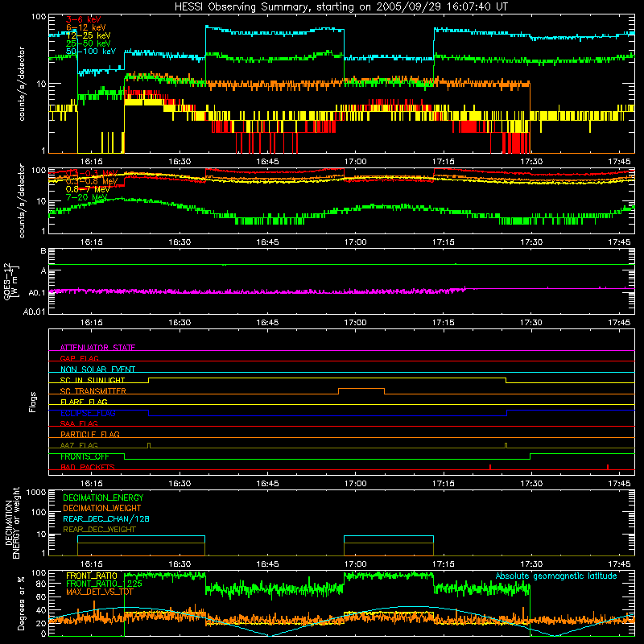The height and width of the screenshot is (644, 644).
Task: Click the Degrees or % axis label
Action: (x=21, y=603)
